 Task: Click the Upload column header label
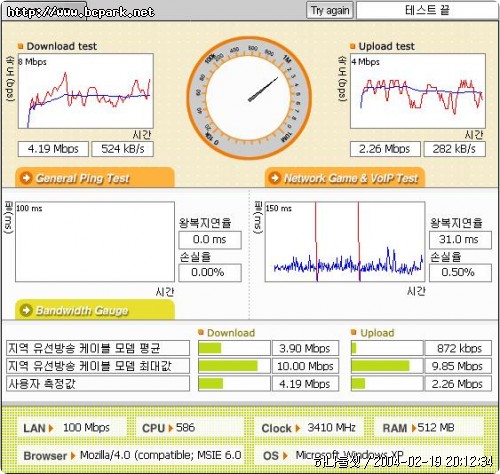pyautogui.click(x=377, y=333)
